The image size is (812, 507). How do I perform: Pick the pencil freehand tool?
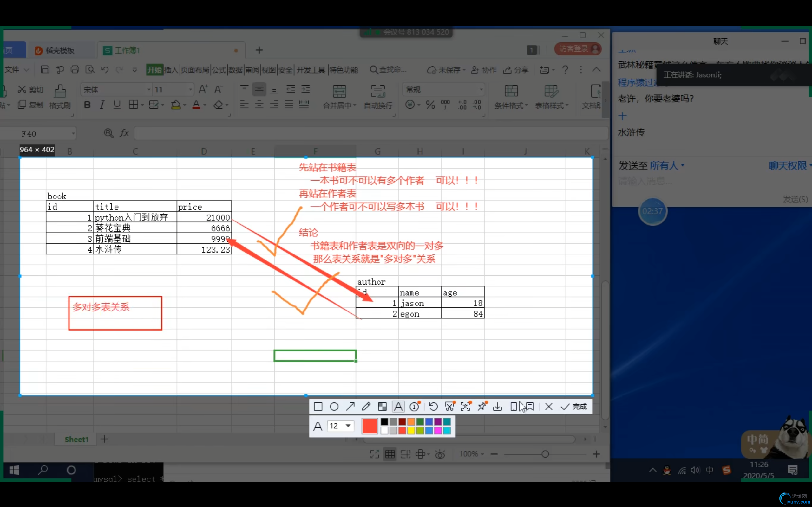point(366,407)
